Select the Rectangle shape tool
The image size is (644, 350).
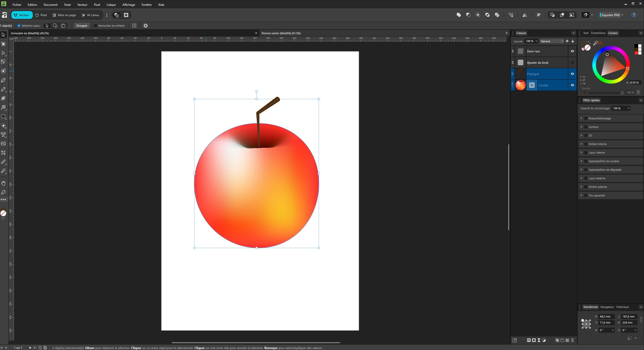[x=4, y=117]
